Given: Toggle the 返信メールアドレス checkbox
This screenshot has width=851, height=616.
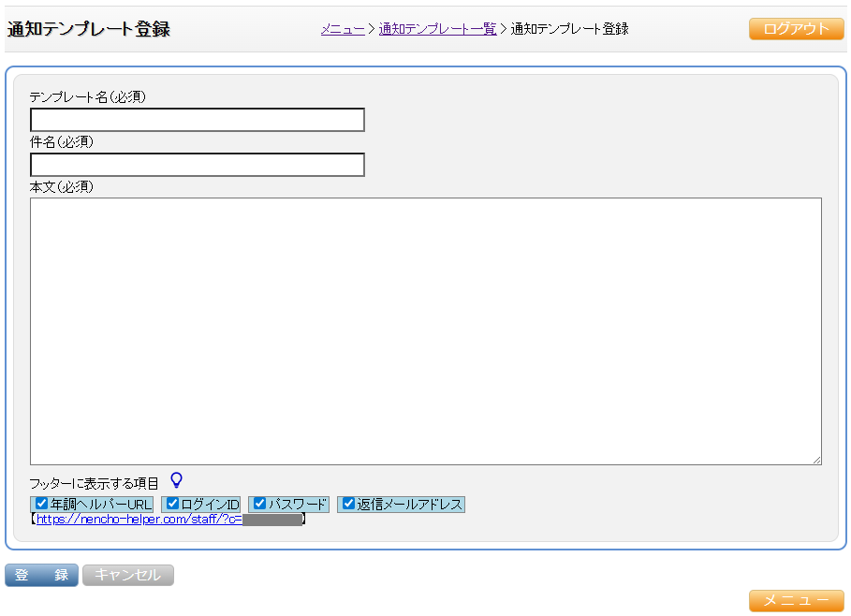Looking at the screenshot, I should pos(348,504).
